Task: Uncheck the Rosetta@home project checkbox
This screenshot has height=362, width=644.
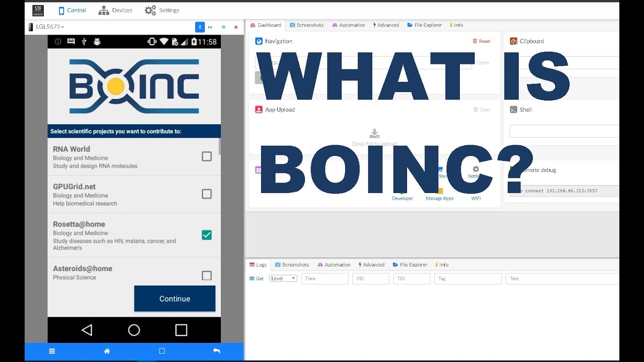Action: click(x=207, y=235)
